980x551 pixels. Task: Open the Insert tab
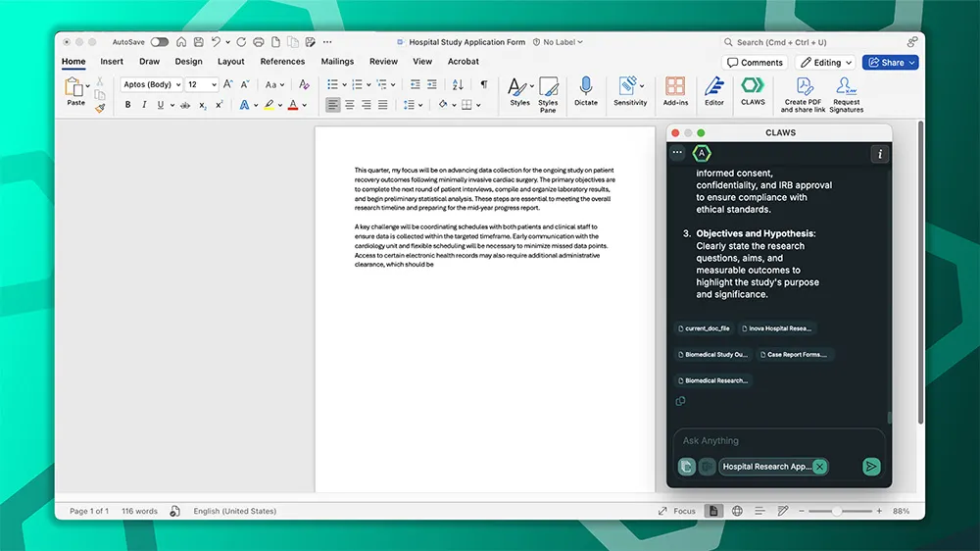pos(112,62)
